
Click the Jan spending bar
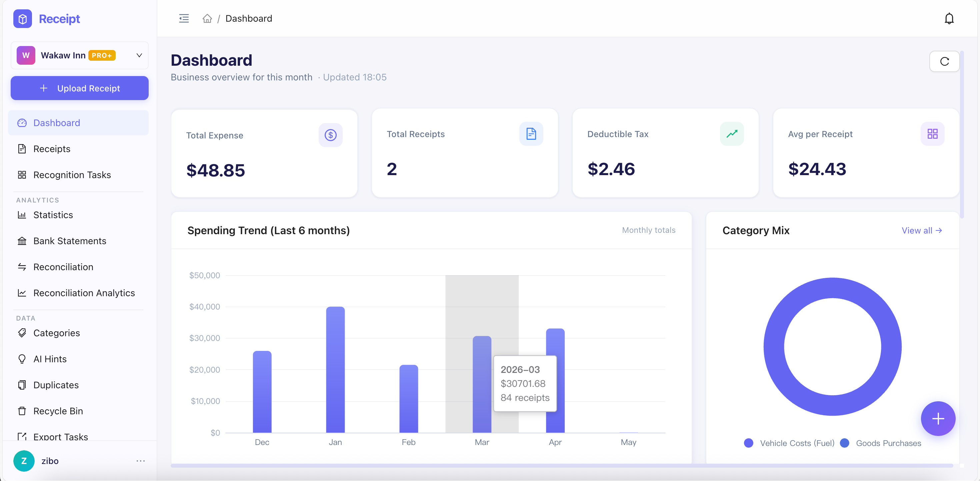tap(335, 370)
